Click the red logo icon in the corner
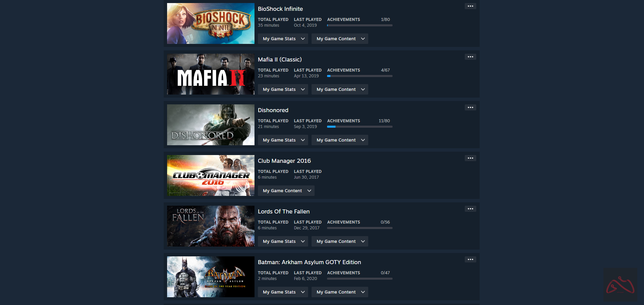This screenshot has height=305, width=644. point(620,285)
